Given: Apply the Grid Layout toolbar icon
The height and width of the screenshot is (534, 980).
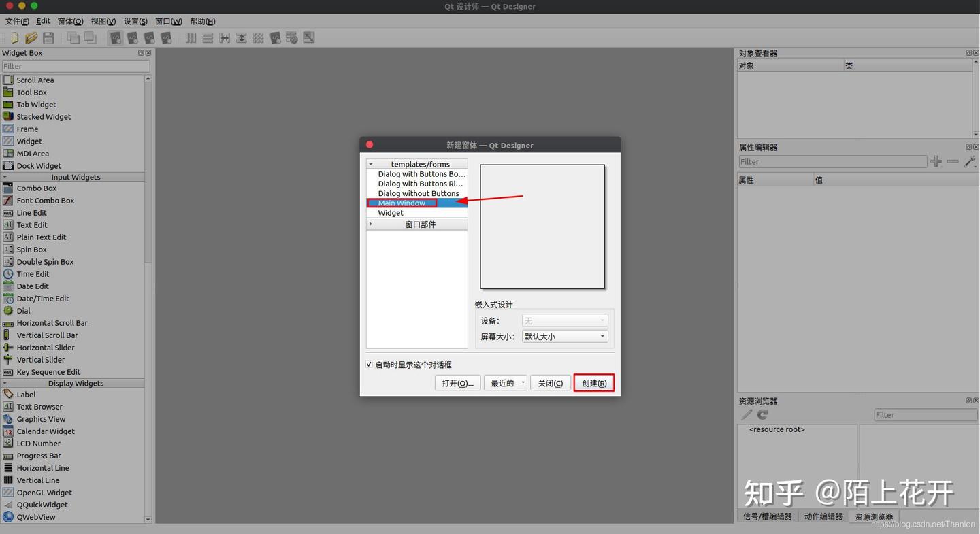Looking at the screenshot, I should [258, 37].
